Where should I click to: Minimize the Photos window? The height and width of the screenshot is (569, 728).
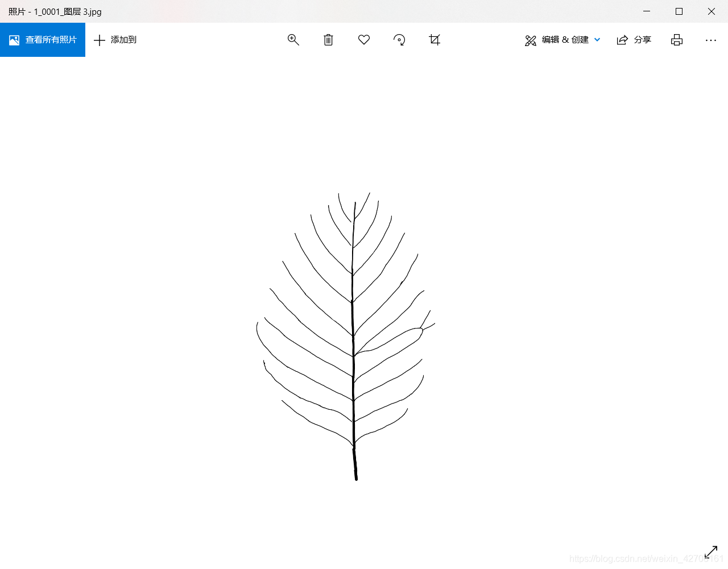click(x=647, y=11)
